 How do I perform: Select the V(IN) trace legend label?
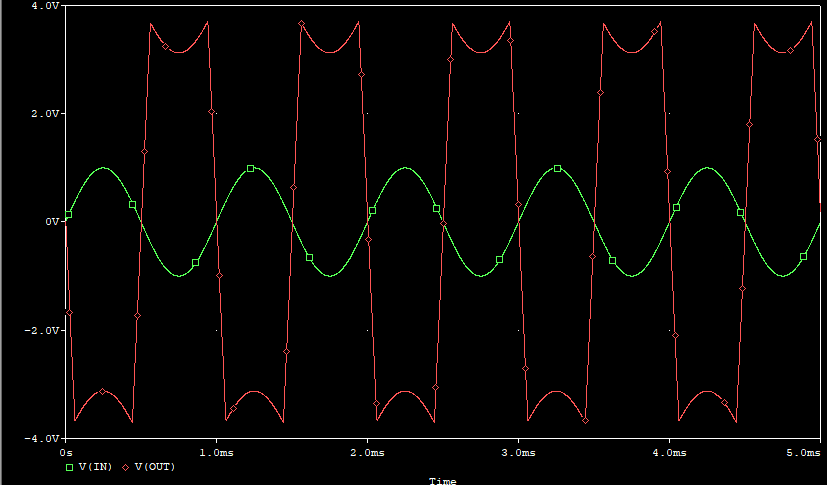[x=95, y=467]
